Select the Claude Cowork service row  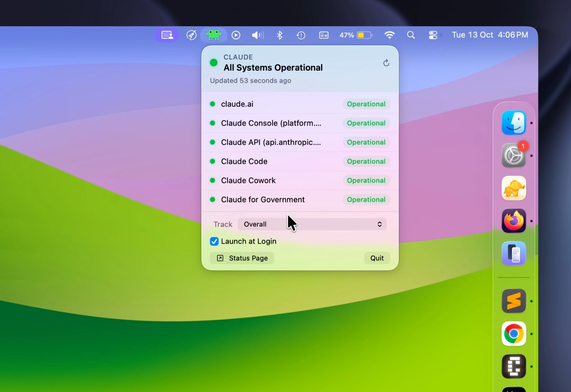click(x=300, y=180)
